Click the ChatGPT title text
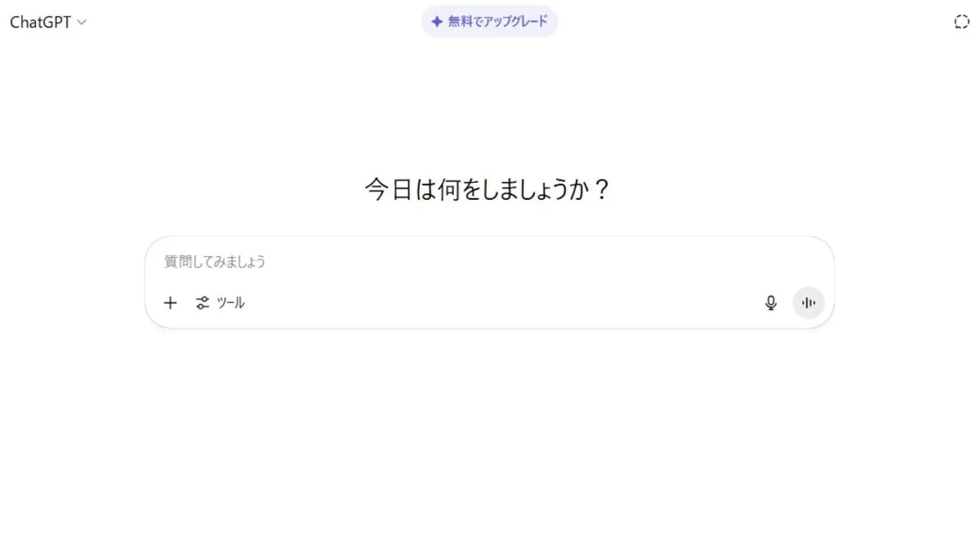The width and height of the screenshot is (980, 551). click(x=40, y=22)
